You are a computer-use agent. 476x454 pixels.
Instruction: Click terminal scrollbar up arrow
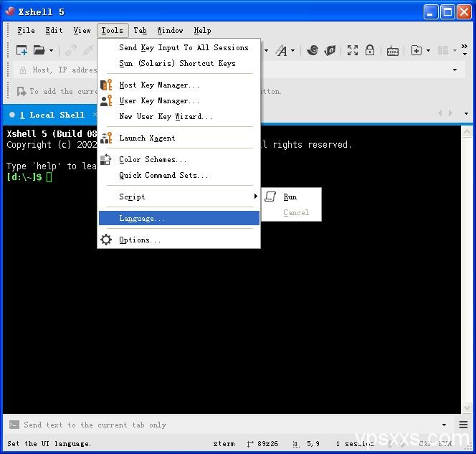(x=467, y=132)
